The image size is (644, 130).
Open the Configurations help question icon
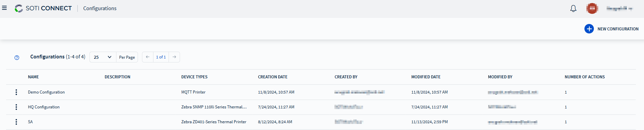tap(17, 57)
